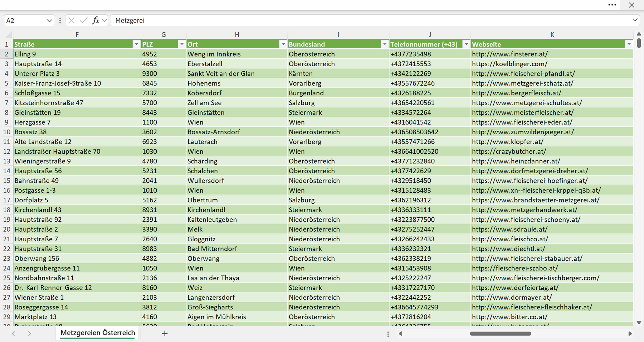Image resolution: width=644 pixels, height=342 pixels.
Task: Click the horizontal scrollbar thumb
Action: click(501, 333)
